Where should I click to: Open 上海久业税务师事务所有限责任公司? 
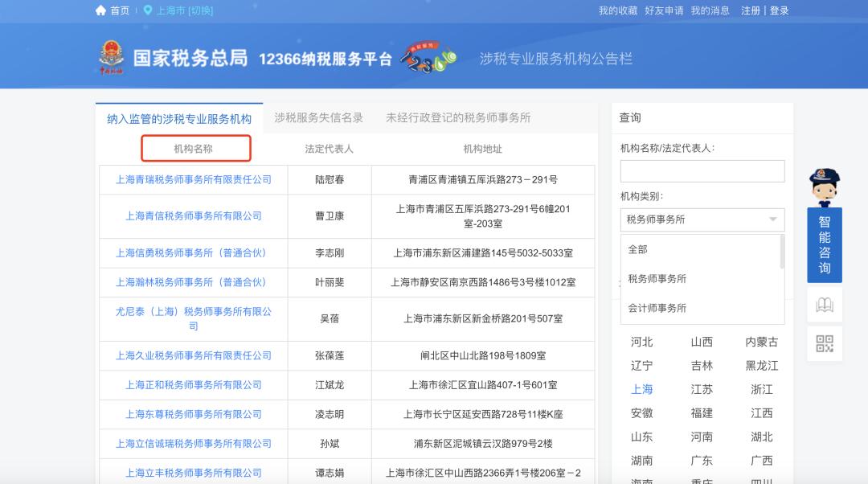pos(194,355)
